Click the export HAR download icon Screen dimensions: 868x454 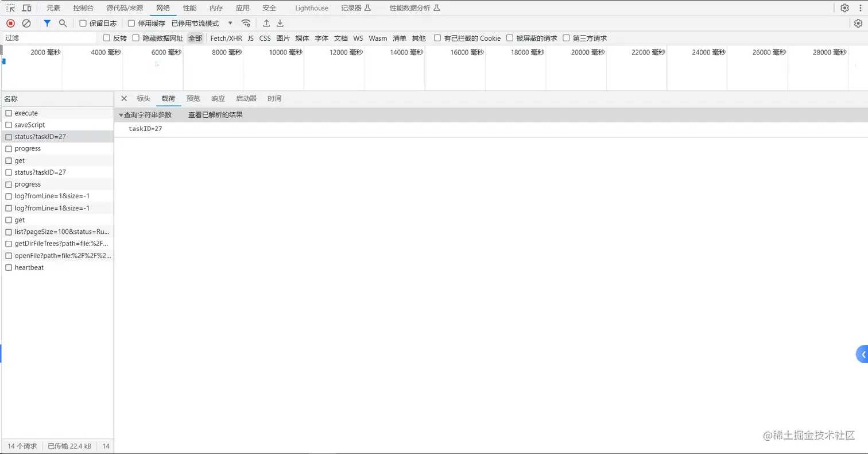point(280,23)
